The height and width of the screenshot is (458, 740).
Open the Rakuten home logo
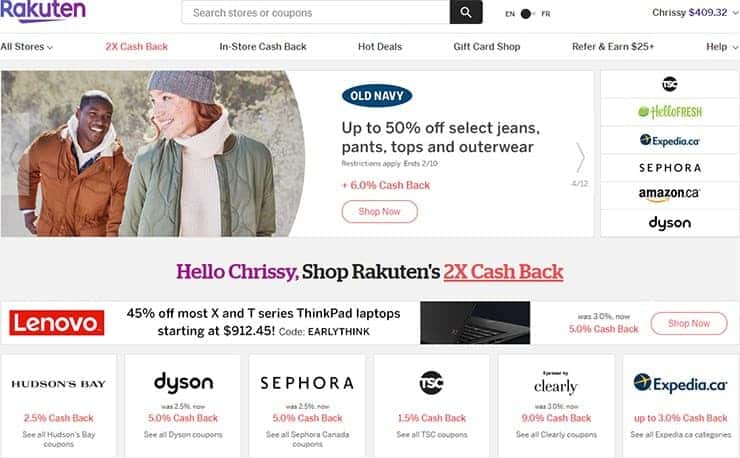click(43, 11)
